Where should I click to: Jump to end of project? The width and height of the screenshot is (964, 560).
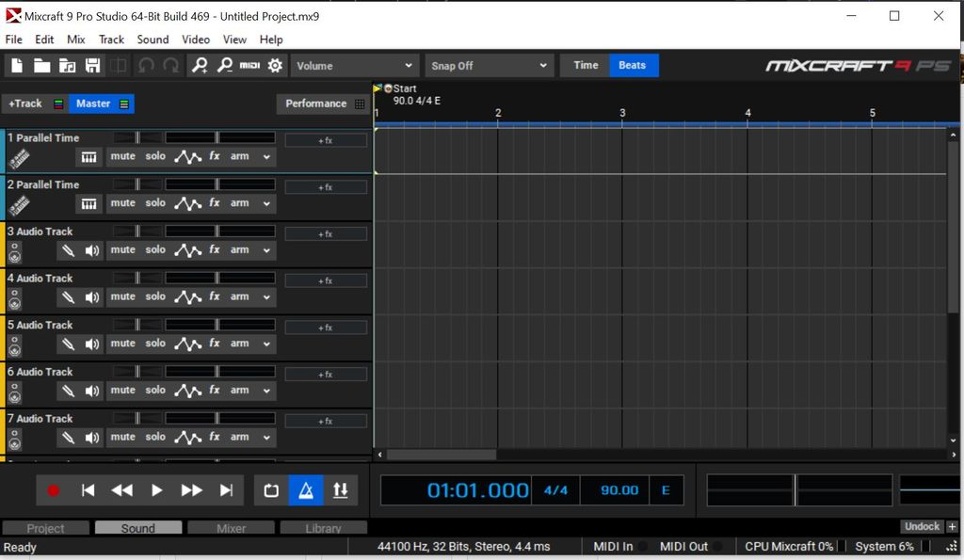point(226,490)
